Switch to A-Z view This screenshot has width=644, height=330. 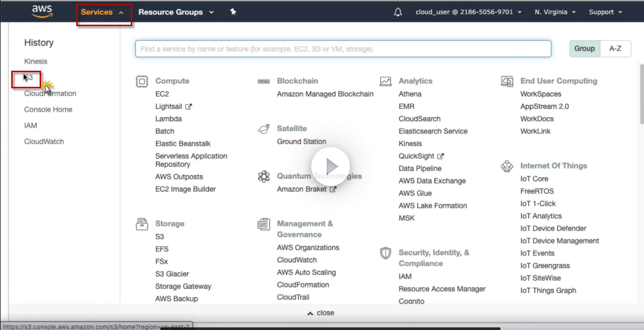(x=615, y=49)
